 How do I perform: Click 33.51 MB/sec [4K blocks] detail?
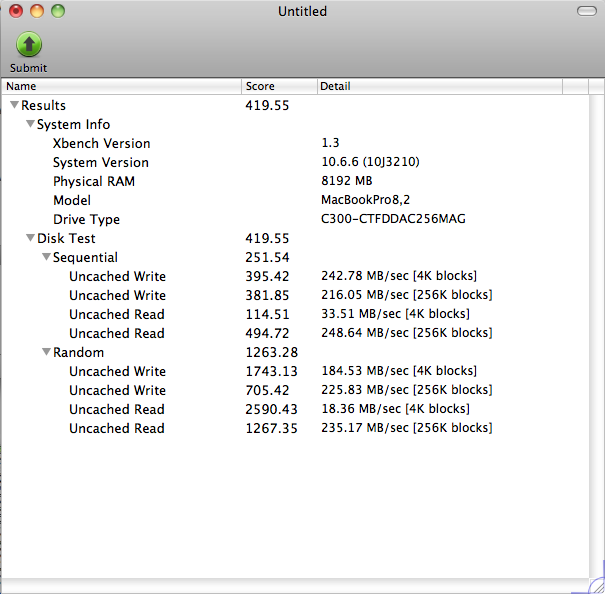pos(395,313)
